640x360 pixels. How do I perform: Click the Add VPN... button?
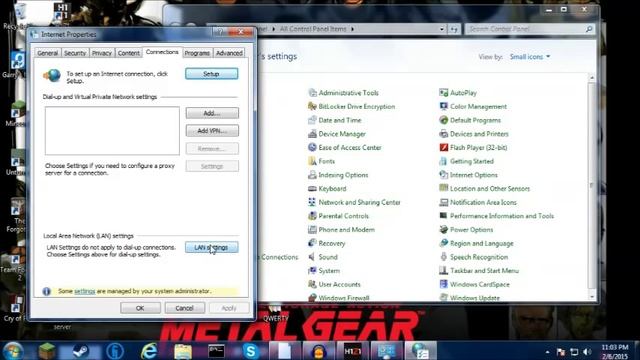(x=212, y=131)
